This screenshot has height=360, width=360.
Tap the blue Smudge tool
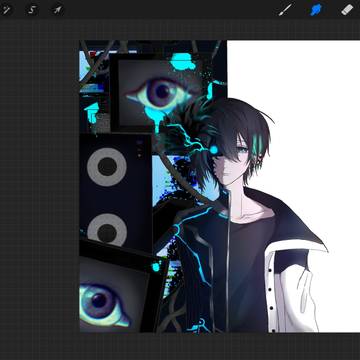[316, 10]
